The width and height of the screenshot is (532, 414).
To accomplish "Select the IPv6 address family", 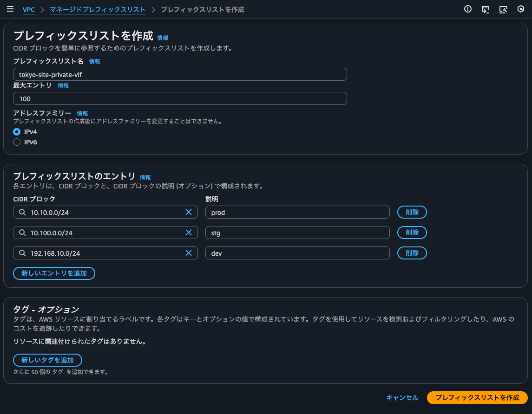I will [16, 142].
